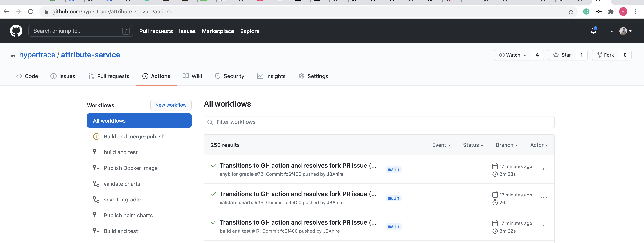This screenshot has height=243, width=644.
Task: Switch to the Security tab
Action: (x=229, y=76)
